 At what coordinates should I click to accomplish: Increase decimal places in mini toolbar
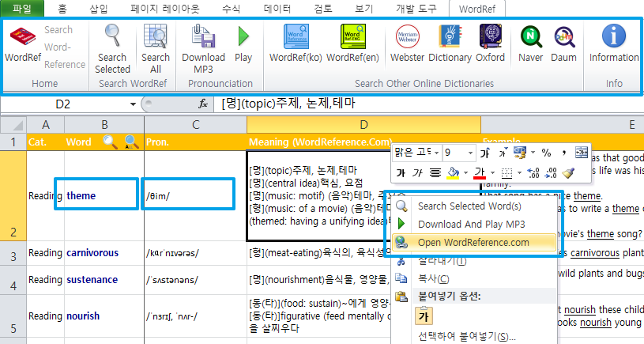[x=533, y=173]
